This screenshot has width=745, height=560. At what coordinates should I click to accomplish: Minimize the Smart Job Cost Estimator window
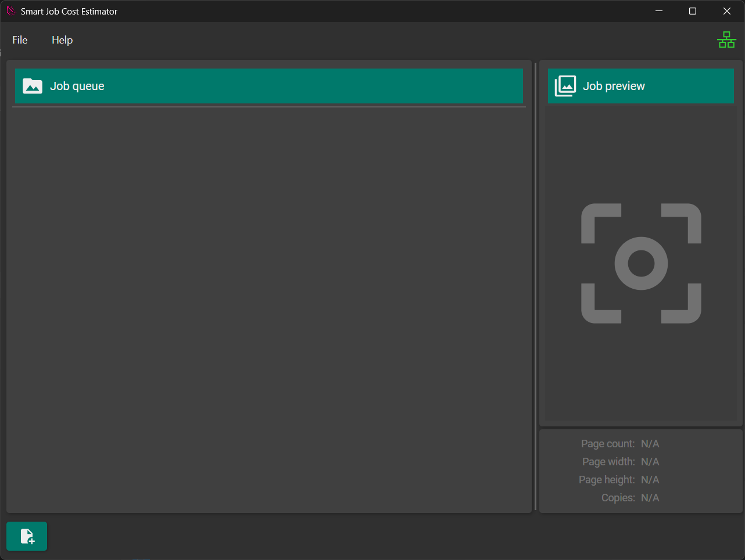pos(659,11)
